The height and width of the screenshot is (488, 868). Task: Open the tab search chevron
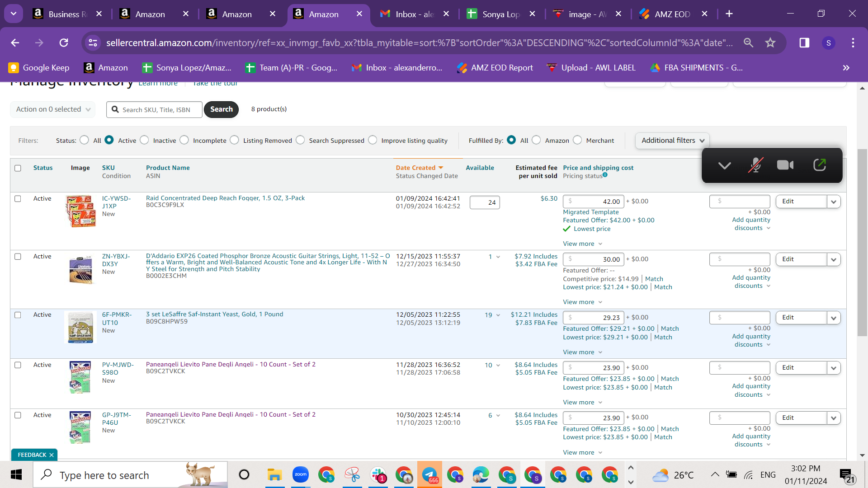pyautogui.click(x=14, y=14)
